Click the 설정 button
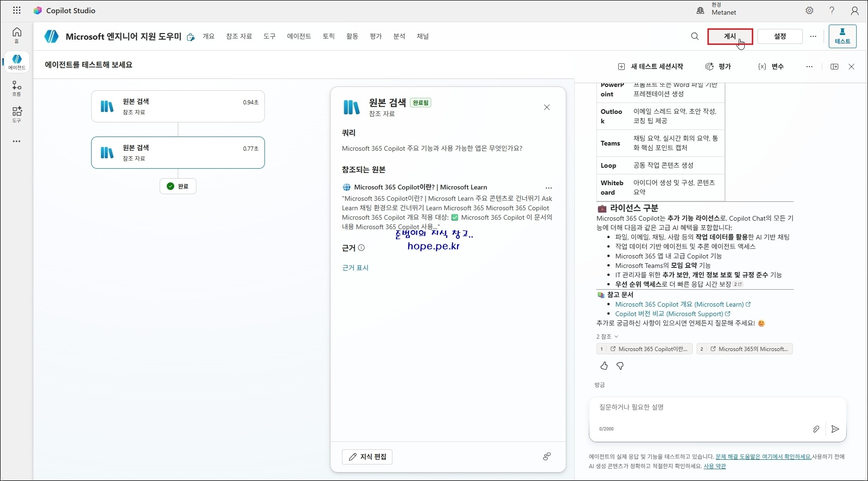868x481 pixels. tap(780, 36)
